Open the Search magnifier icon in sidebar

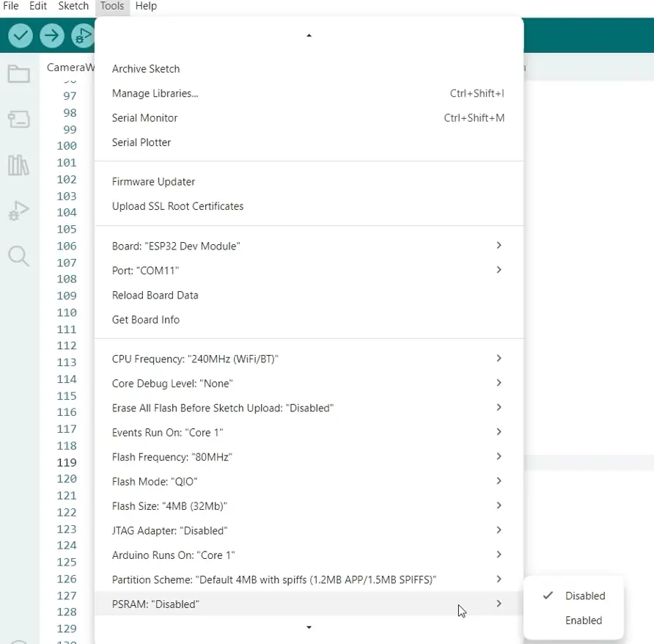[20, 256]
